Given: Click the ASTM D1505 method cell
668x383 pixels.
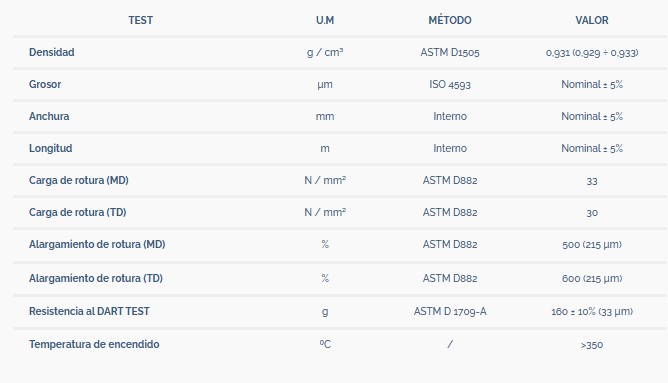Looking at the screenshot, I should click(450, 52).
